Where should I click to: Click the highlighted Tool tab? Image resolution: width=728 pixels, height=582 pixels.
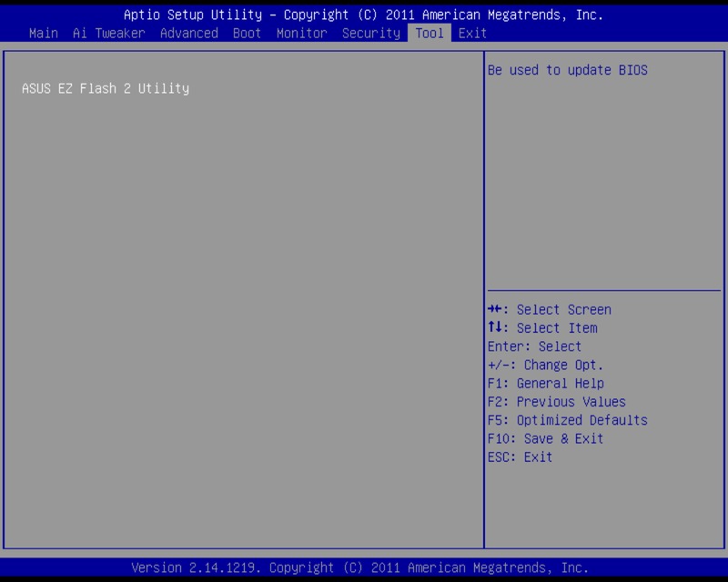click(x=429, y=34)
